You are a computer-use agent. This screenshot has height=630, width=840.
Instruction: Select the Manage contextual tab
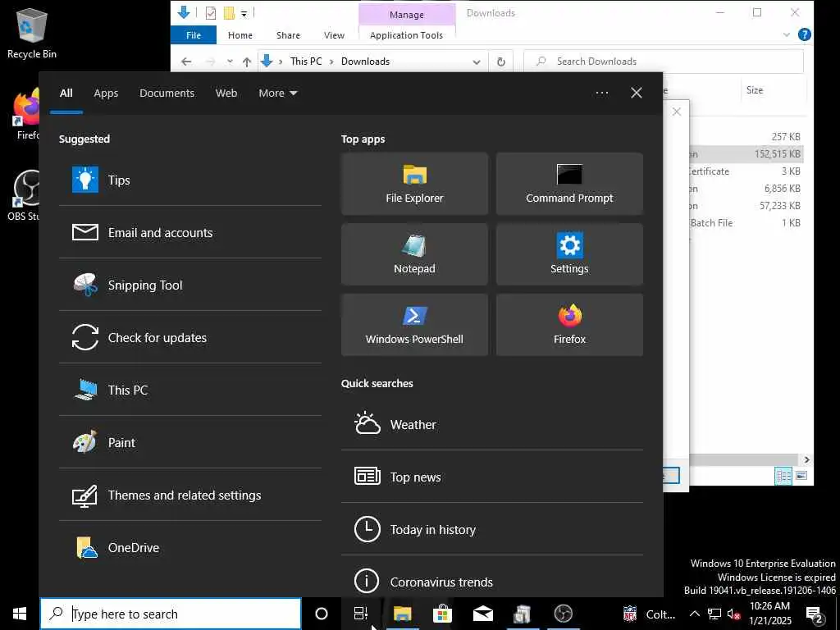407,15
